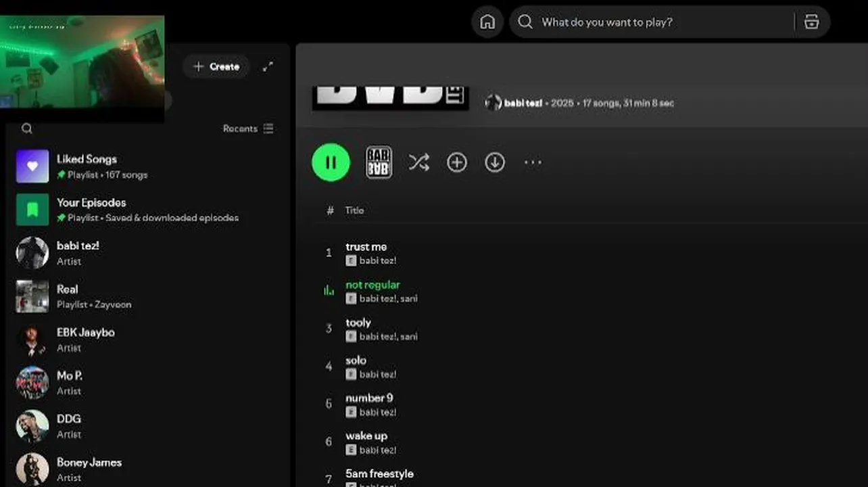The image size is (868, 487).
Task: Open the Real playlist by Zayveon
Action: tap(146, 296)
